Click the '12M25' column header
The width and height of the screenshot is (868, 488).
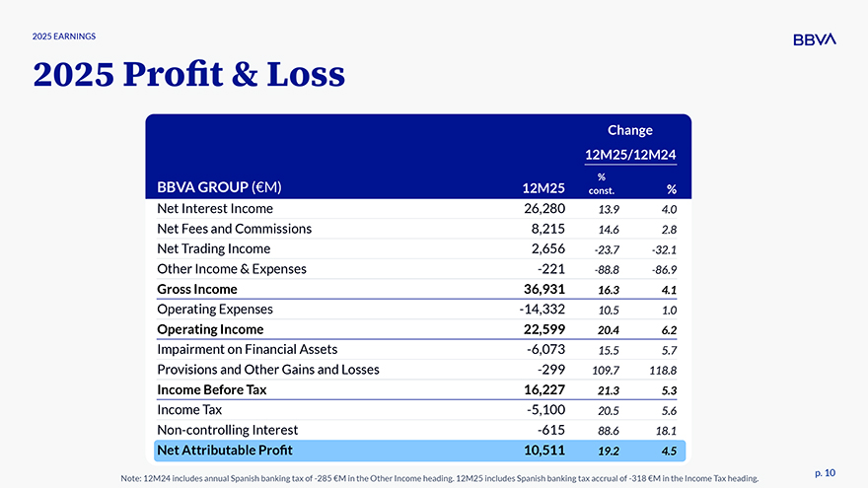[x=543, y=188]
